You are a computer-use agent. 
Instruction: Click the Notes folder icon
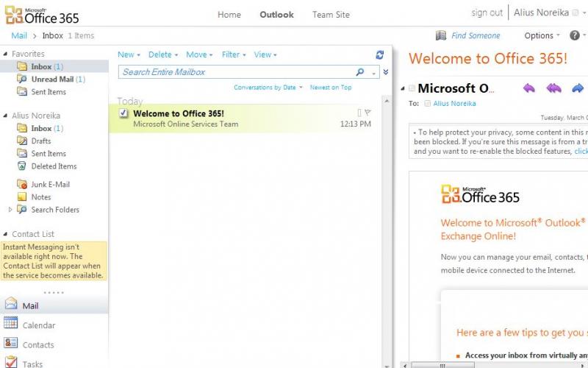pyautogui.click(x=22, y=197)
